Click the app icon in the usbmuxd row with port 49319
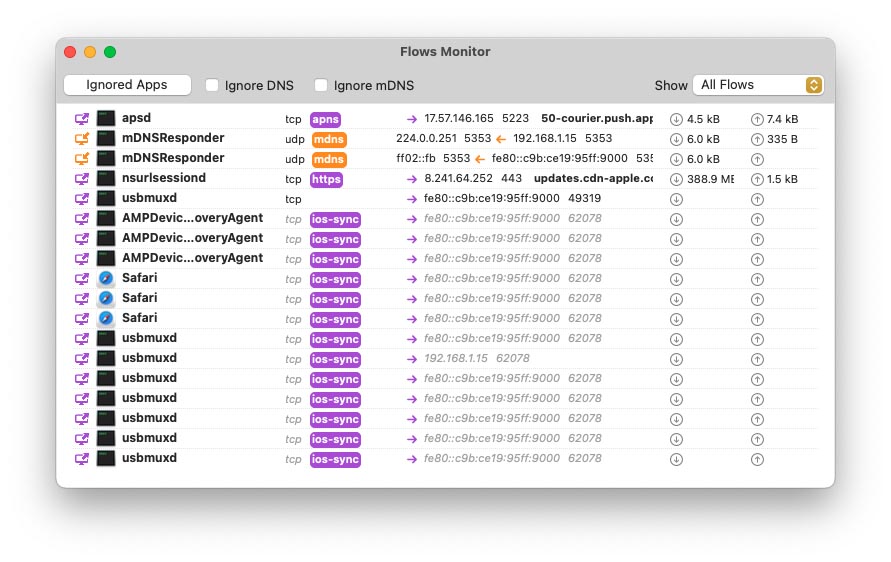This screenshot has width=891, height=562. click(x=106, y=198)
